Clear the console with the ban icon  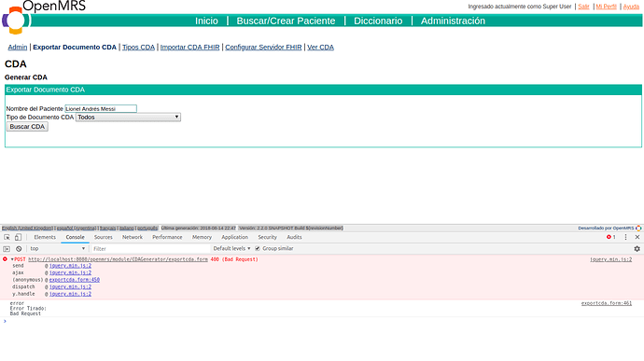[x=19, y=249]
